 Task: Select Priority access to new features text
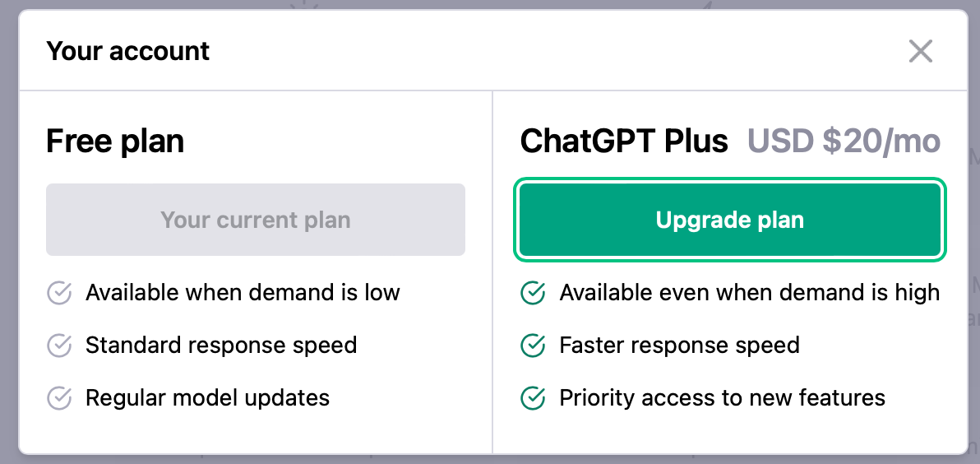pyautogui.click(x=722, y=398)
